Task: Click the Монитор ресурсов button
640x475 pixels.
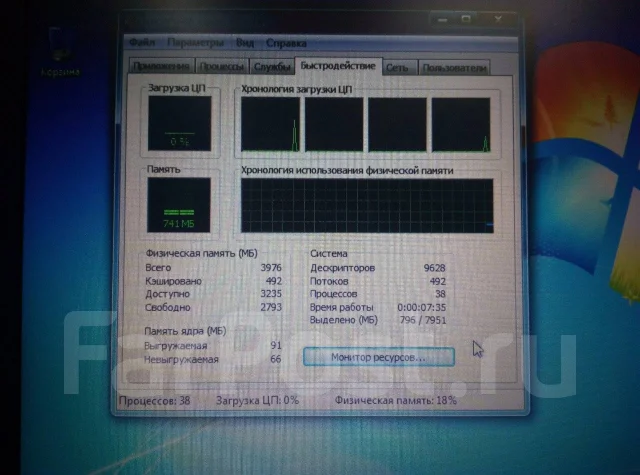Action: (x=379, y=357)
